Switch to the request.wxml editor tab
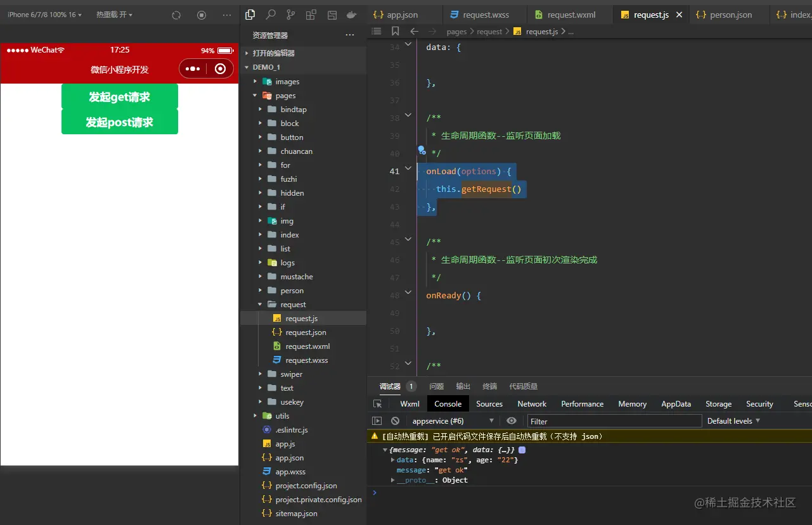 coord(570,15)
